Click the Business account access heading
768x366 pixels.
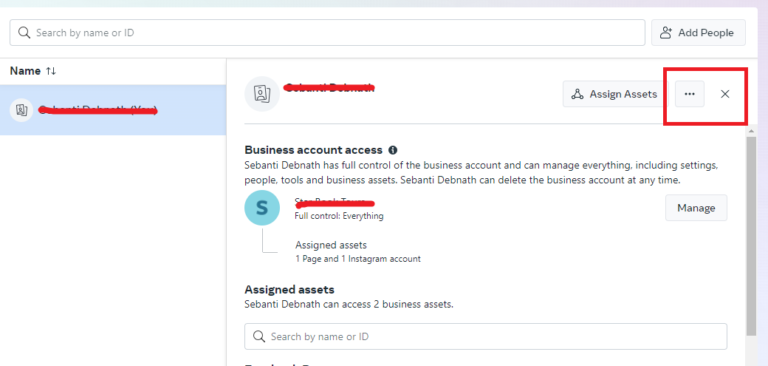point(313,150)
